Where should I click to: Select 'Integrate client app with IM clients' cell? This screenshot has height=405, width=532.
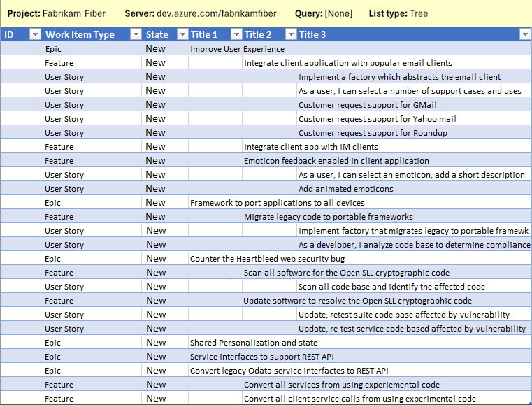311,147
